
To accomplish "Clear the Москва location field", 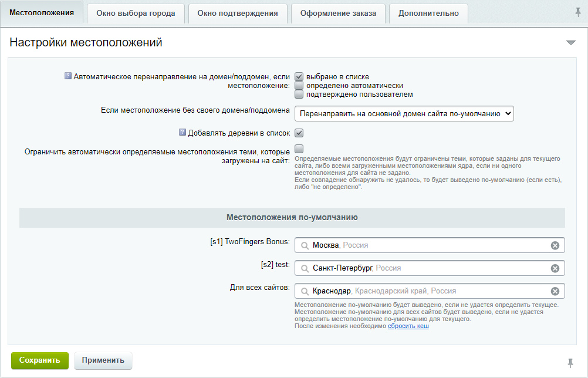I will click(x=555, y=245).
